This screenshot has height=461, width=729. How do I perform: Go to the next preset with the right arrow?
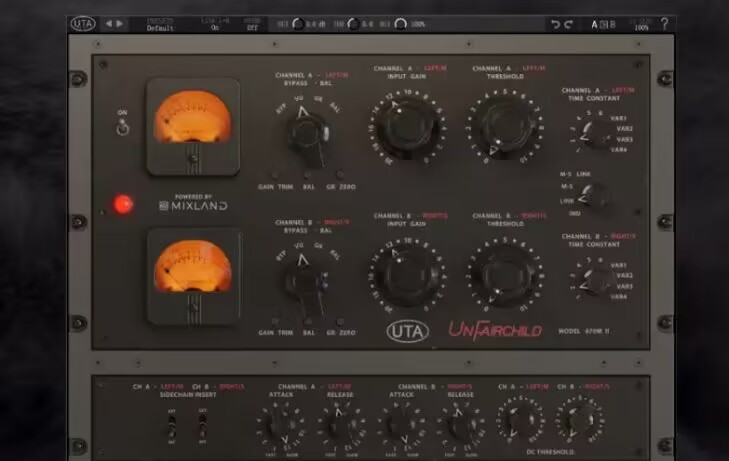pyautogui.click(x=119, y=23)
